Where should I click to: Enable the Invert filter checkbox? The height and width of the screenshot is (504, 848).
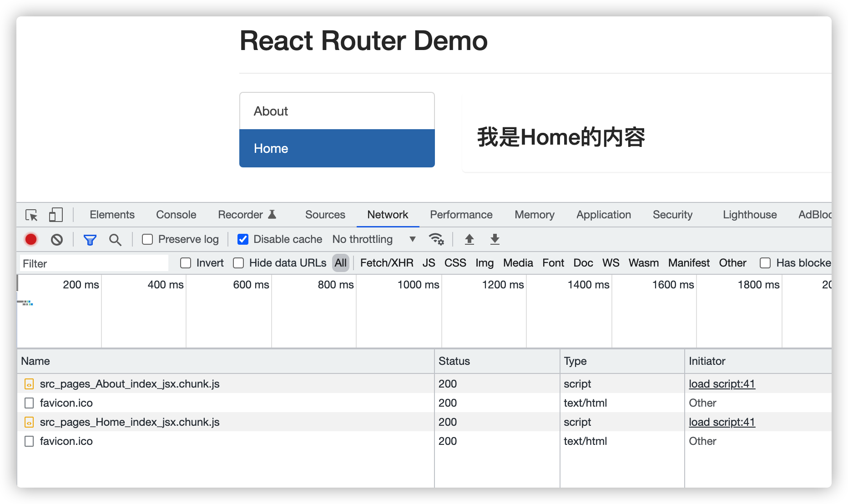coord(186,263)
